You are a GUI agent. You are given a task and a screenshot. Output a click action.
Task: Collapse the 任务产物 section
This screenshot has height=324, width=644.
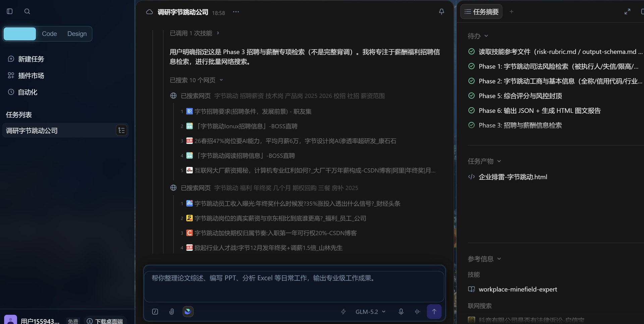484,161
